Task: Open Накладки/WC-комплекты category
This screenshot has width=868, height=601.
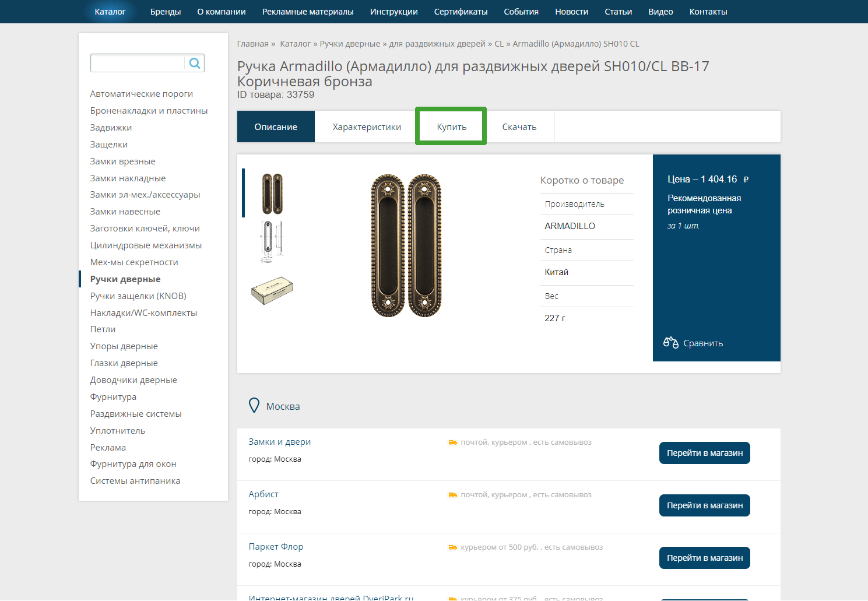Action: [144, 313]
